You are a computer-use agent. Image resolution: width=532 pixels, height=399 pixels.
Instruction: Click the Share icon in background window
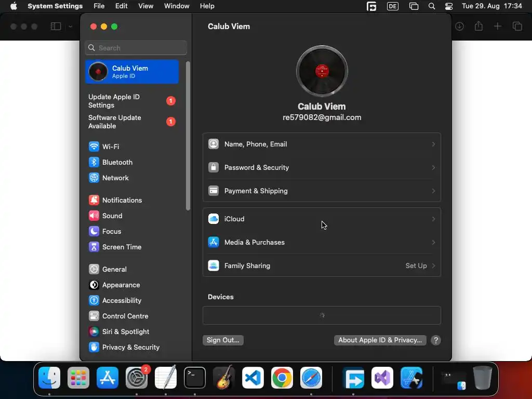478,26
